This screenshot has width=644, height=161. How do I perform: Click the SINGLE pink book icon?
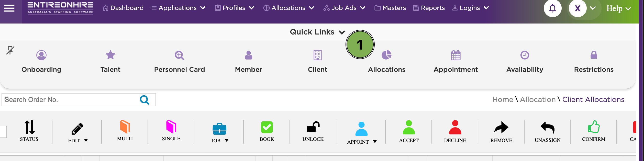point(171,127)
